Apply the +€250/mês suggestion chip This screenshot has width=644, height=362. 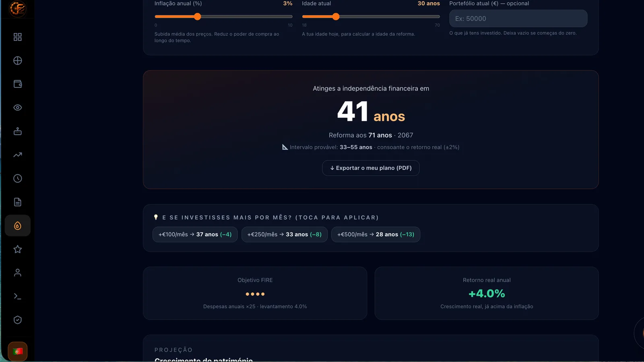(285, 234)
